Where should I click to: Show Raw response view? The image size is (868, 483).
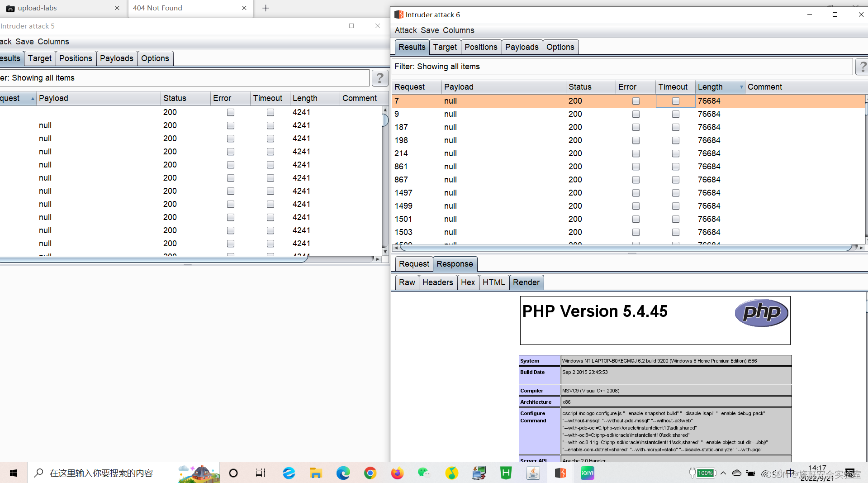pyautogui.click(x=407, y=282)
